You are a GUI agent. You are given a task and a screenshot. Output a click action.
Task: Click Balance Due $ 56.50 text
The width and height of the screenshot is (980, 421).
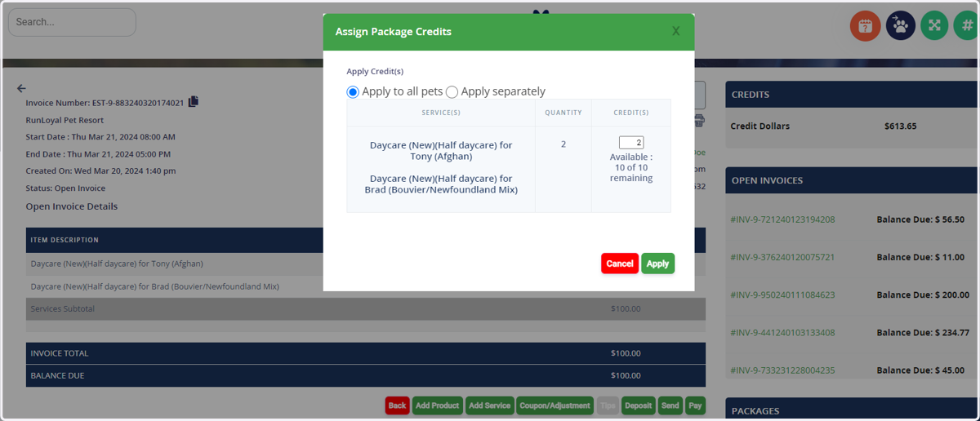tap(920, 219)
